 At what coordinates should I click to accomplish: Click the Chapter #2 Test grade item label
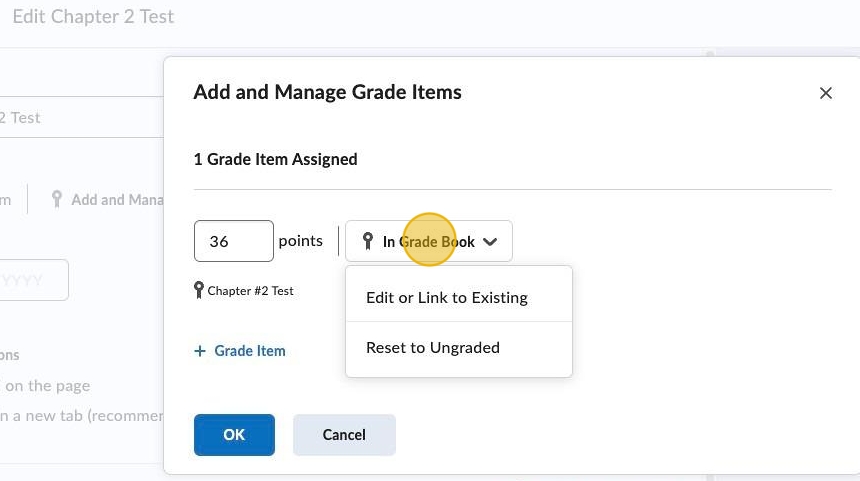pos(250,291)
